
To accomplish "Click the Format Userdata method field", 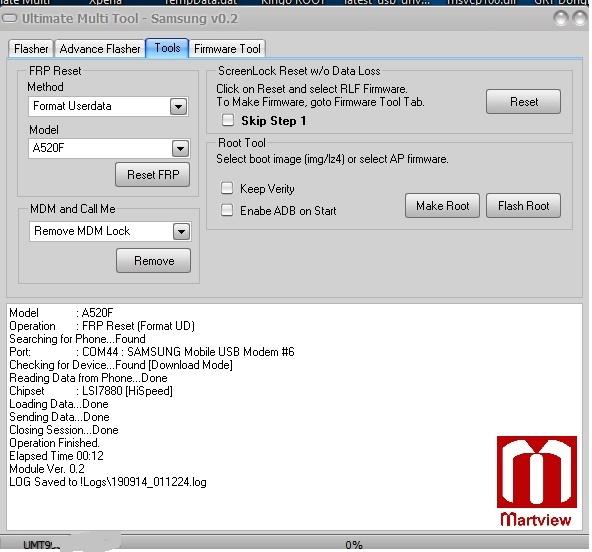I will [108, 106].
